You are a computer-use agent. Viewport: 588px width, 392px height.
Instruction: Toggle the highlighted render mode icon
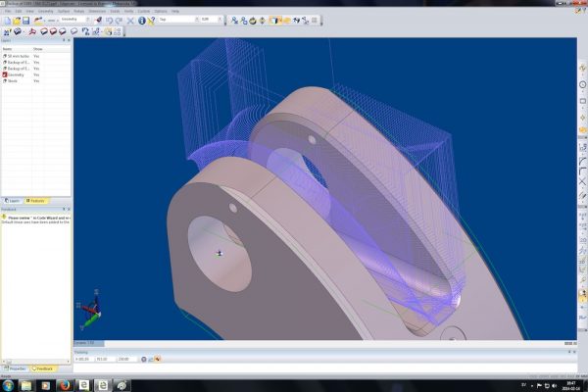point(274,21)
